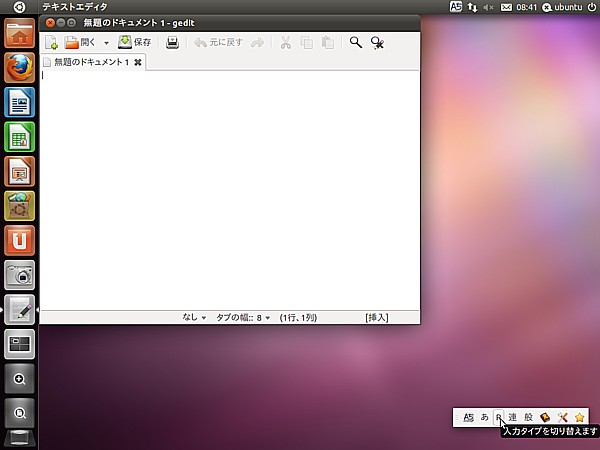Screen dimensions: 600x450
Task: Click the print icon in the toolbar
Action: pos(172,43)
